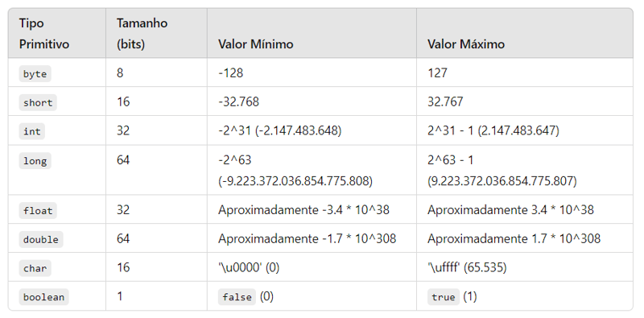Select the boolean type badge
Image resolution: width=644 pixels, height=318 pixels.
pyautogui.click(x=44, y=297)
